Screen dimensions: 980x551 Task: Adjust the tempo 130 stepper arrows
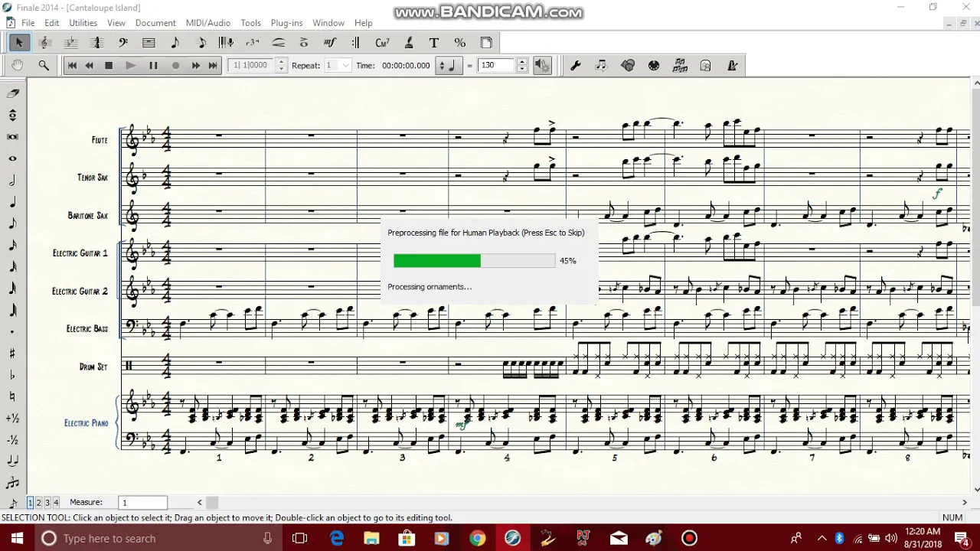coord(522,66)
